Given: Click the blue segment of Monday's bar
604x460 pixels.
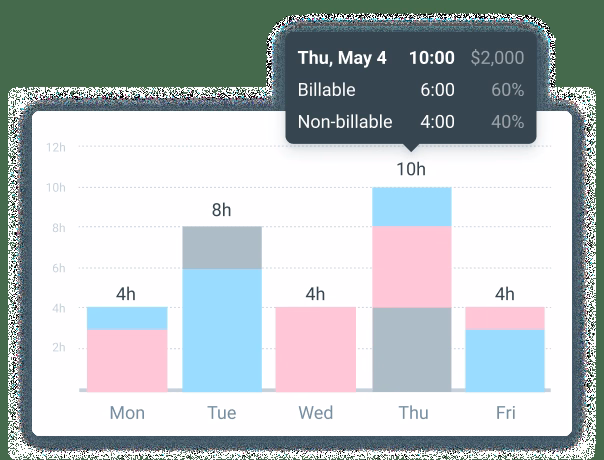Looking at the screenshot, I should coord(127,317).
